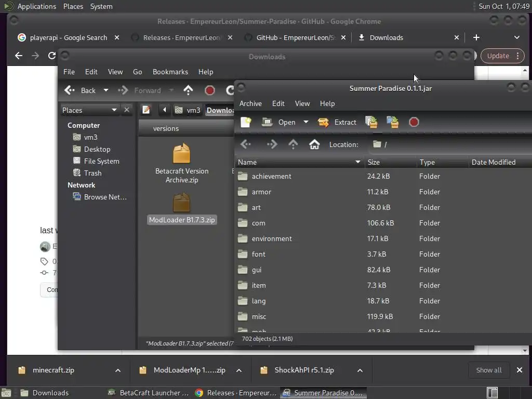Screen dimensions: 532x399
Task: Expand ShockAhPI r5.1.zip download options chevron
Action: 360,370
